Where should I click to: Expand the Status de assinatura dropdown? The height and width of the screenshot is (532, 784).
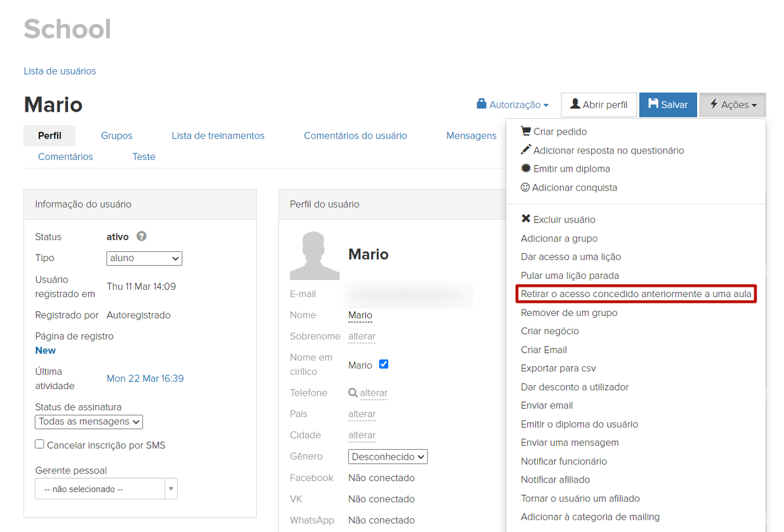89,422
